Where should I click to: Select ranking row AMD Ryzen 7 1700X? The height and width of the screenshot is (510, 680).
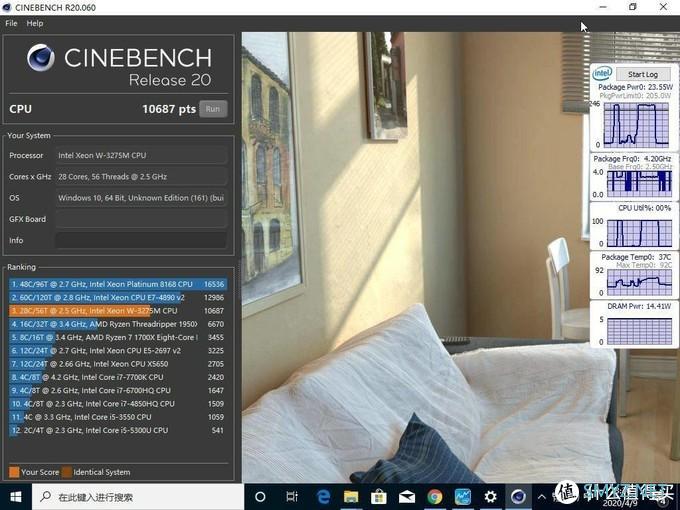coord(118,337)
